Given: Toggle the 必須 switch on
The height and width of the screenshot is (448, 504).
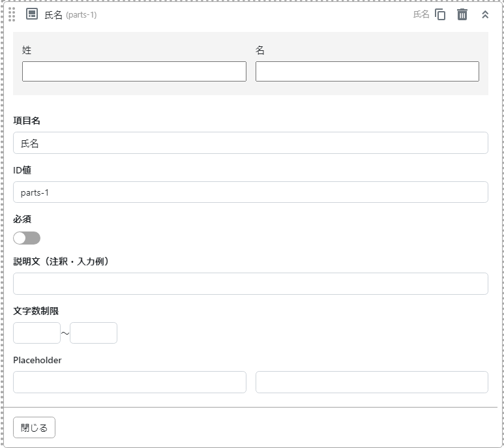Looking at the screenshot, I should [27, 238].
